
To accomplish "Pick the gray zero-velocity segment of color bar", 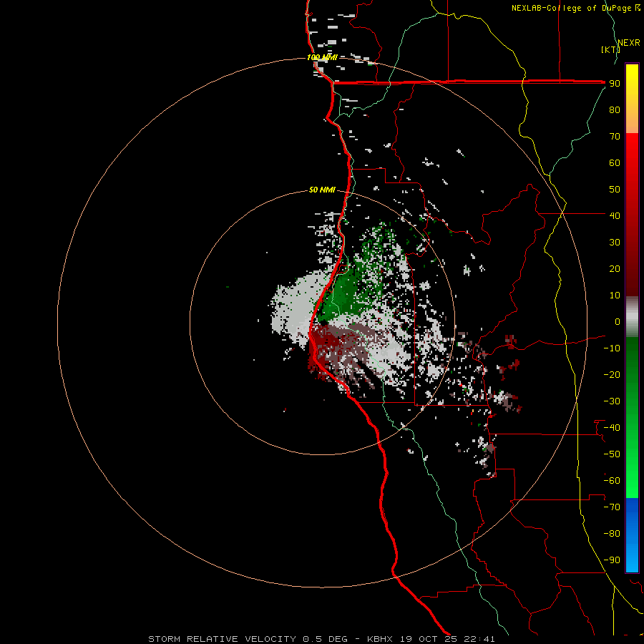I will coord(632,317).
